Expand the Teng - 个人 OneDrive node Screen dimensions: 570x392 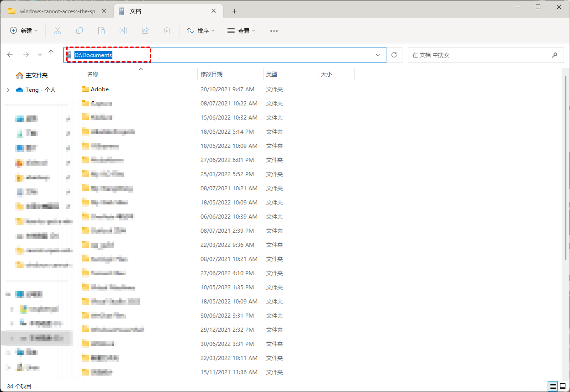[8, 90]
